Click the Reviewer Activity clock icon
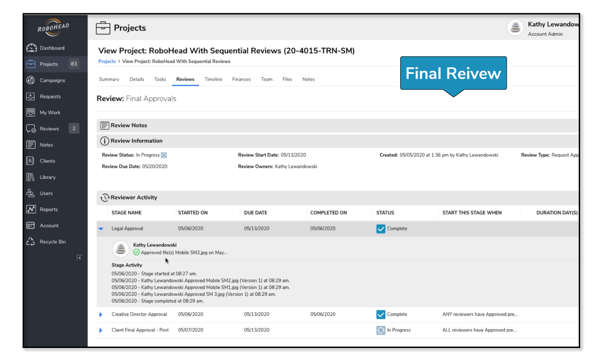607x364 pixels. tap(105, 198)
